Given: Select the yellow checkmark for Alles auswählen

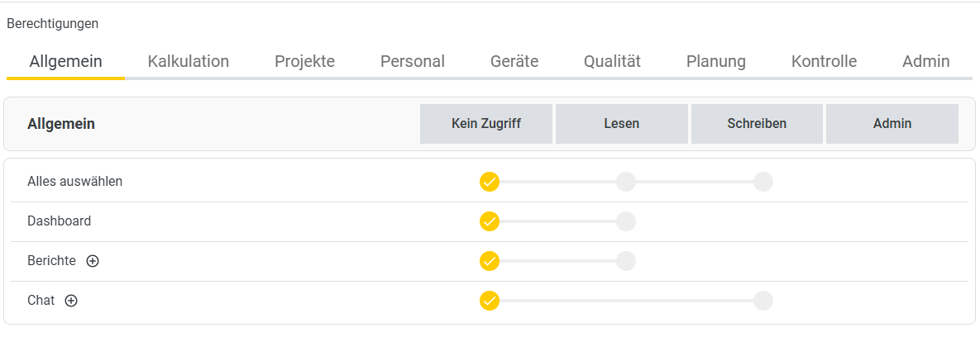Looking at the screenshot, I should [x=490, y=182].
